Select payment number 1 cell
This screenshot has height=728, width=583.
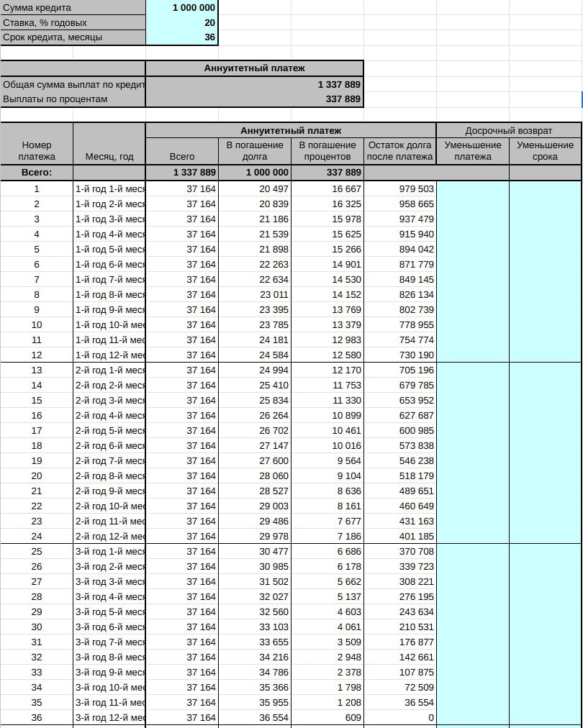pyautogui.click(x=37, y=188)
